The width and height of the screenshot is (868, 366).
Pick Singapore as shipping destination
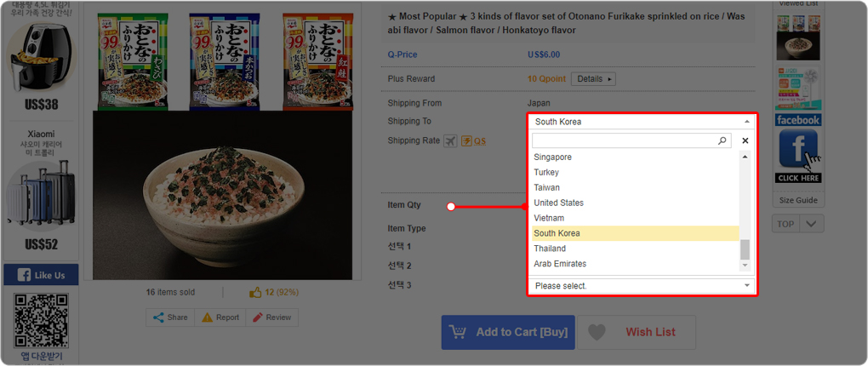552,157
